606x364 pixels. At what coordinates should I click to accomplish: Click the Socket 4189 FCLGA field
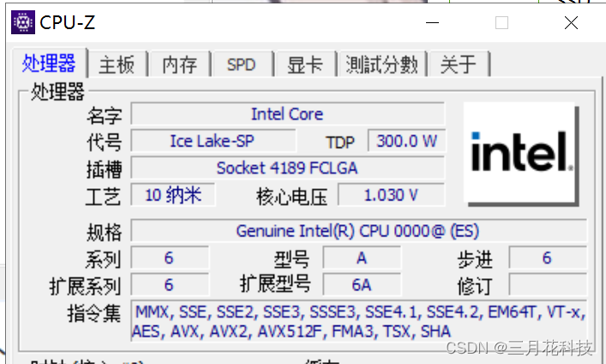pyautogui.click(x=287, y=168)
